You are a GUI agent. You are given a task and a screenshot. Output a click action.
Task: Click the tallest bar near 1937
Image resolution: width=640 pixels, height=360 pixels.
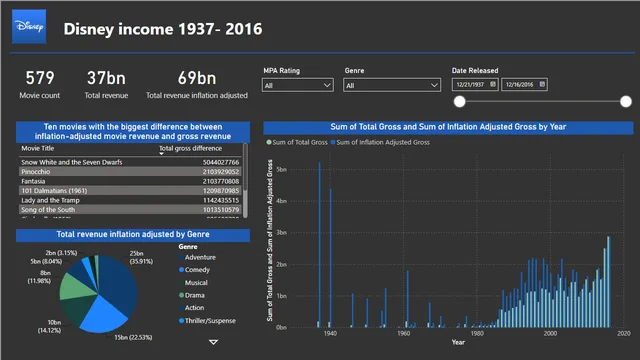(x=320, y=245)
